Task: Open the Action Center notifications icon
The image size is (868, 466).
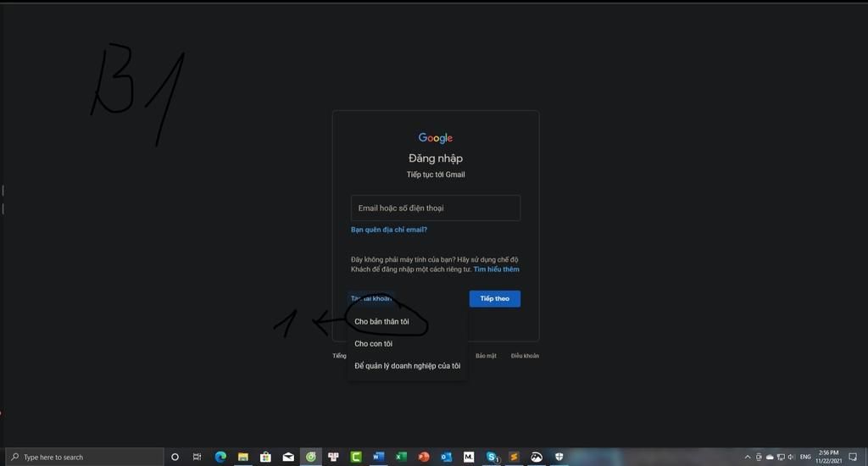Action: (x=853, y=458)
